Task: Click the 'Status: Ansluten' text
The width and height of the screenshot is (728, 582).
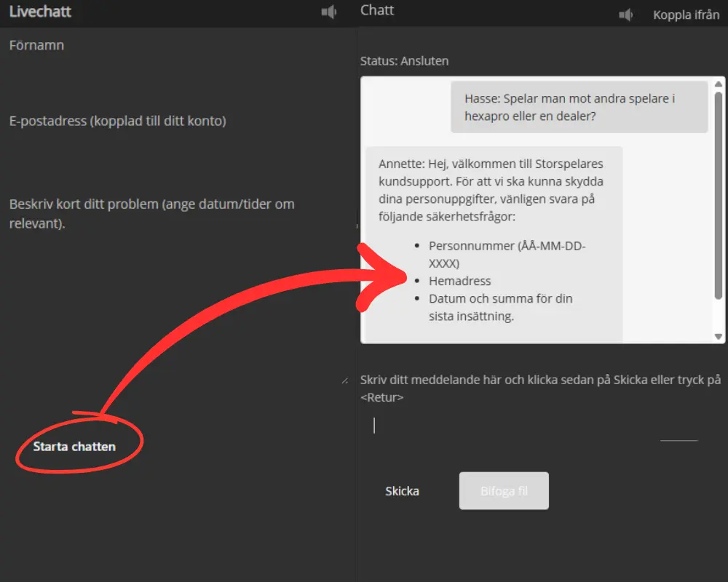Action: (404, 61)
